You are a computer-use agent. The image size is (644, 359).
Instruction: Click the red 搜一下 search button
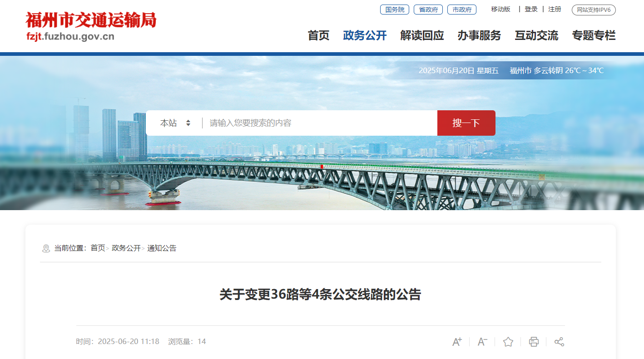click(x=466, y=123)
